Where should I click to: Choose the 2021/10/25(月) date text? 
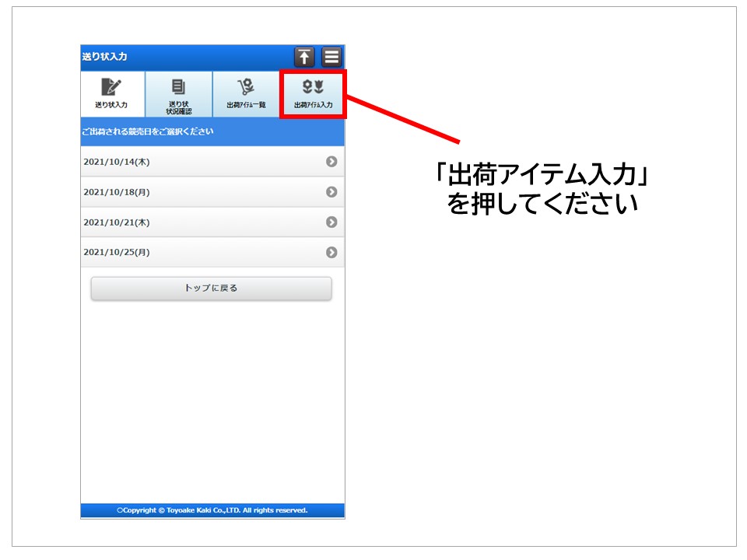click(117, 253)
